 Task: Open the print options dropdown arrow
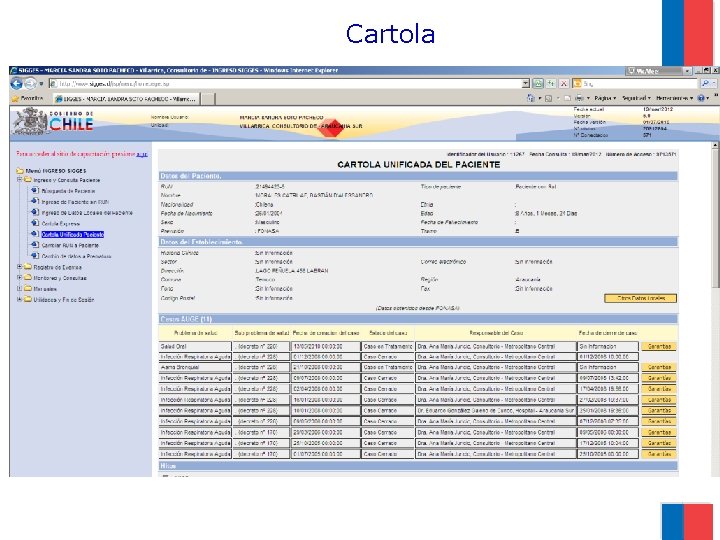[588, 98]
